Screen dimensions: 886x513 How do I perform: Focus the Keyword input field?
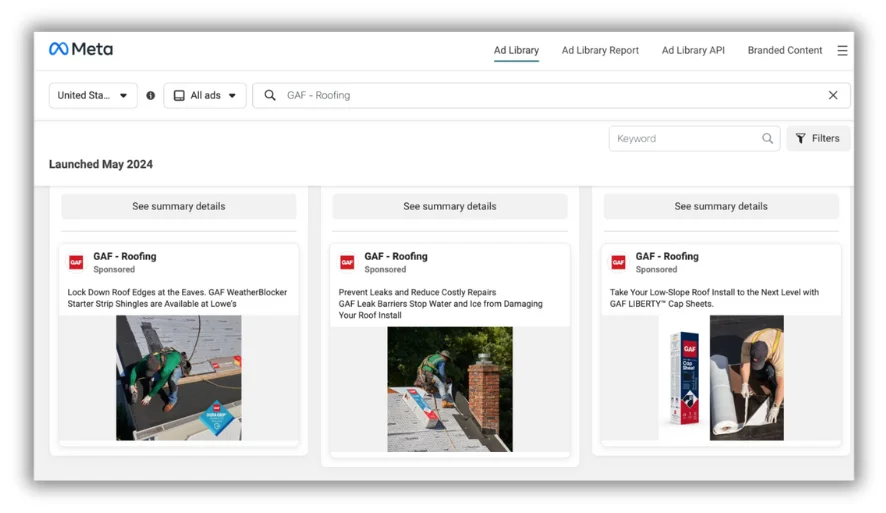point(694,138)
